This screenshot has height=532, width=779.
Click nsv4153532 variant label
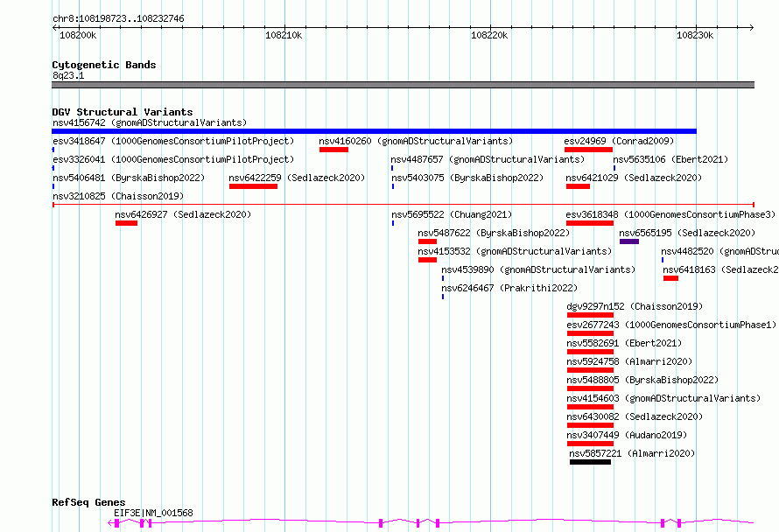(x=515, y=251)
